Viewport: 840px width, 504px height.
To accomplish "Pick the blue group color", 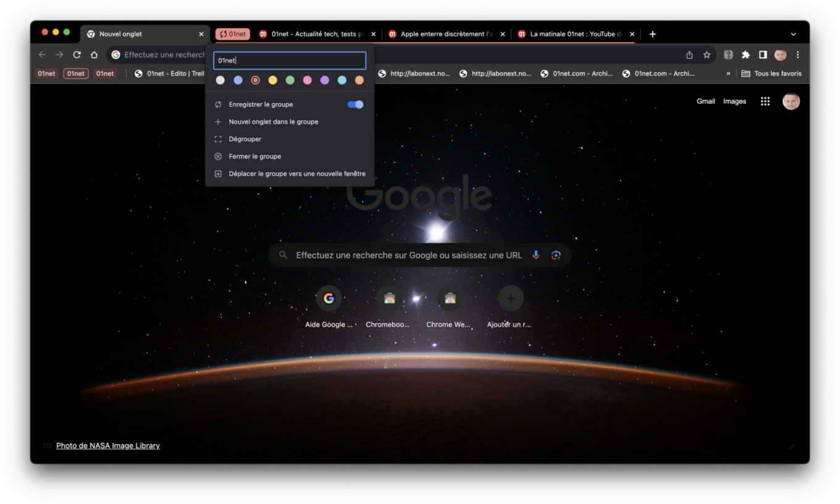I will (238, 80).
